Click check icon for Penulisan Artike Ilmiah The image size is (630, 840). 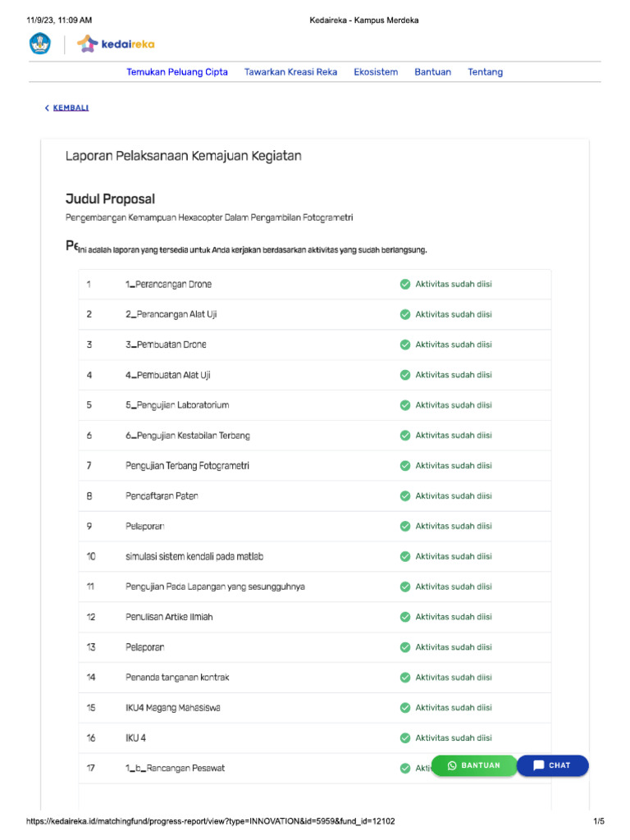coord(404,617)
